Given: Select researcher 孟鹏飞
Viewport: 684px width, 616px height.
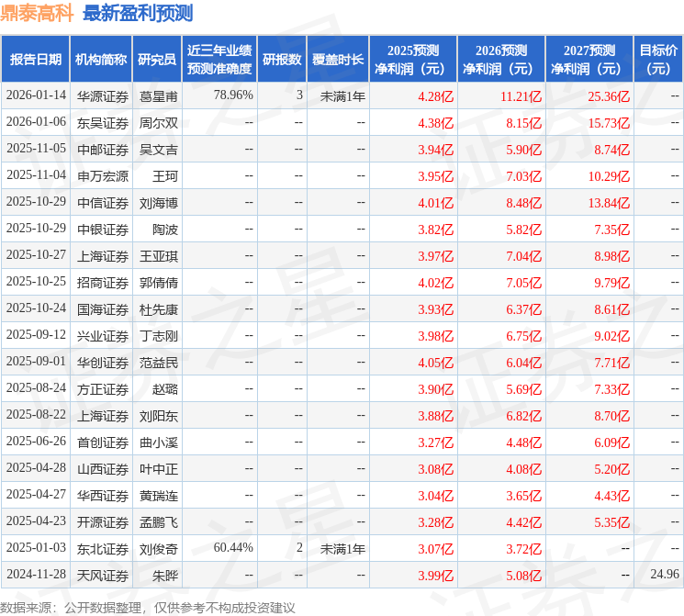Looking at the screenshot, I should (158, 522).
